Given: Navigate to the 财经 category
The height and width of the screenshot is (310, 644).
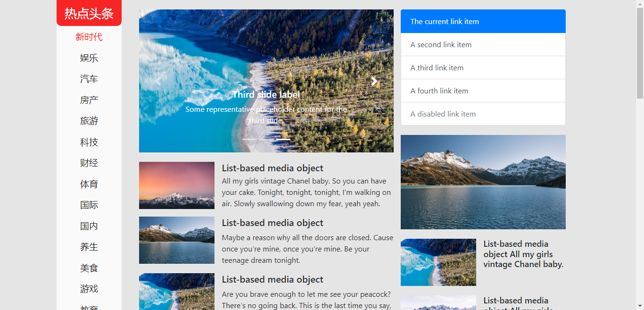Looking at the screenshot, I should [89, 163].
